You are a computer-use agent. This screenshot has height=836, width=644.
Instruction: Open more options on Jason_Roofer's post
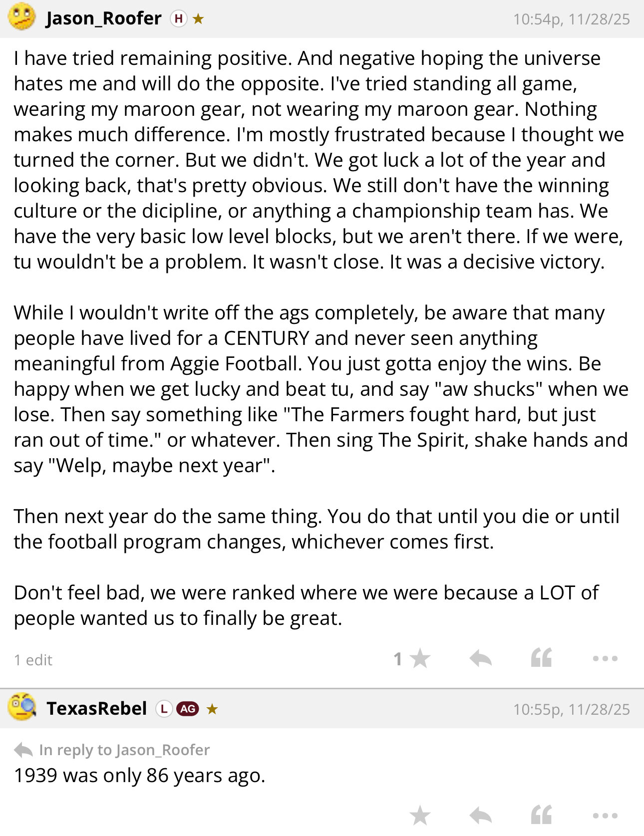[605, 659]
